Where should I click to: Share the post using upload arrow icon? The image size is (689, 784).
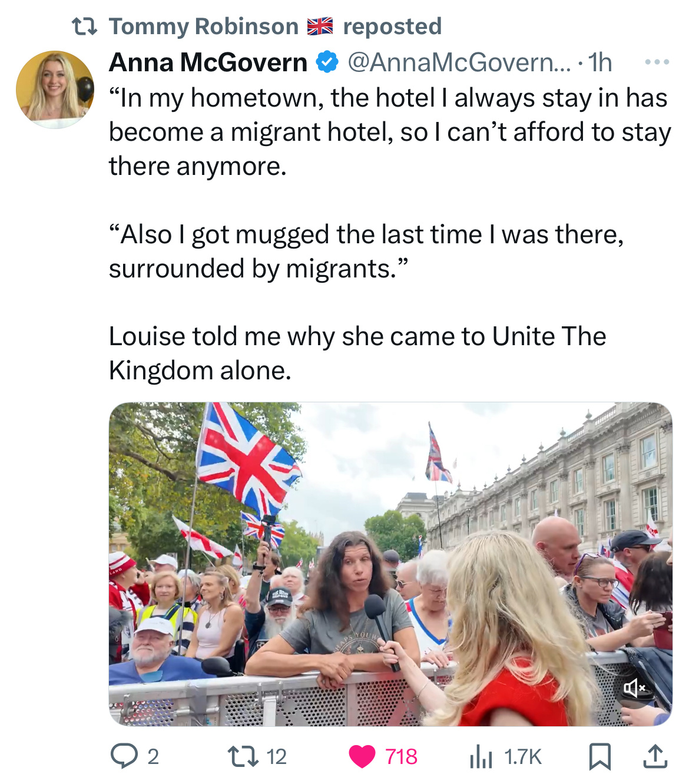pyautogui.click(x=655, y=756)
